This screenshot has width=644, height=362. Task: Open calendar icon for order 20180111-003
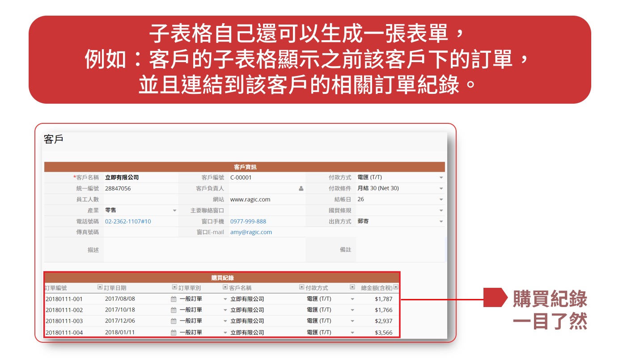click(x=174, y=321)
